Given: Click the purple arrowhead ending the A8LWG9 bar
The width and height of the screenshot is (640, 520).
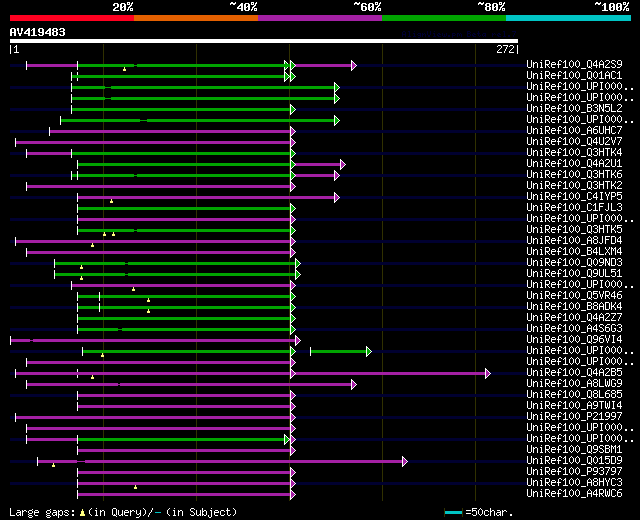Looking at the screenshot, I should (x=354, y=384).
